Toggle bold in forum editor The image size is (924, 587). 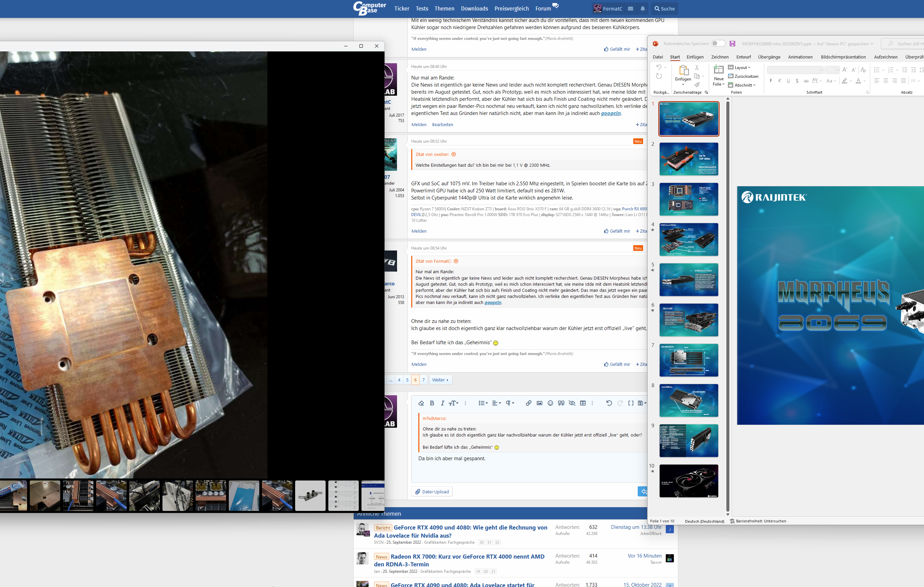pos(432,403)
